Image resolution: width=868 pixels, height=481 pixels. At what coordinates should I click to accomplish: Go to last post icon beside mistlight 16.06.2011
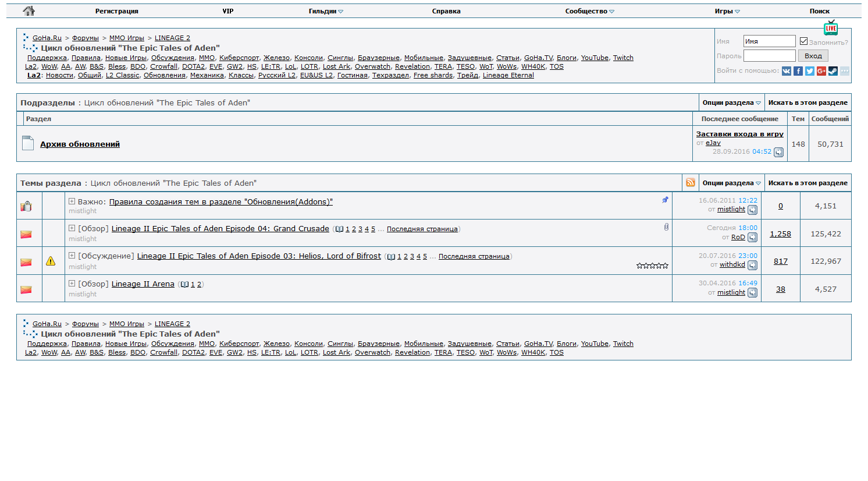[x=752, y=210]
